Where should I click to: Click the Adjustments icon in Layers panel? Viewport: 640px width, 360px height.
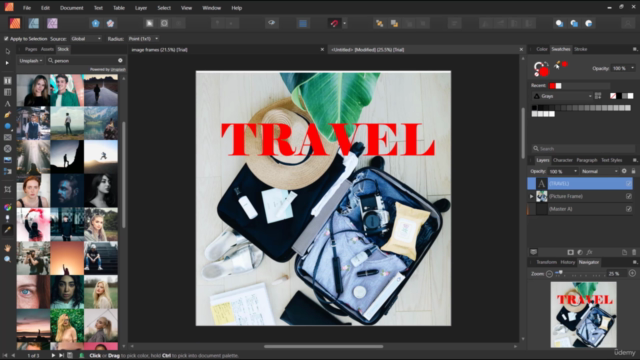pyautogui.click(x=580, y=252)
